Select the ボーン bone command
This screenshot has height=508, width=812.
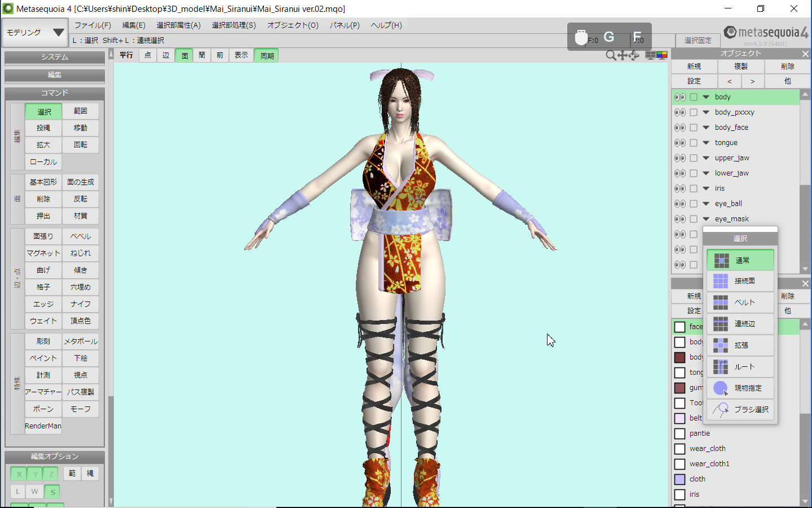[x=43, y=409]
